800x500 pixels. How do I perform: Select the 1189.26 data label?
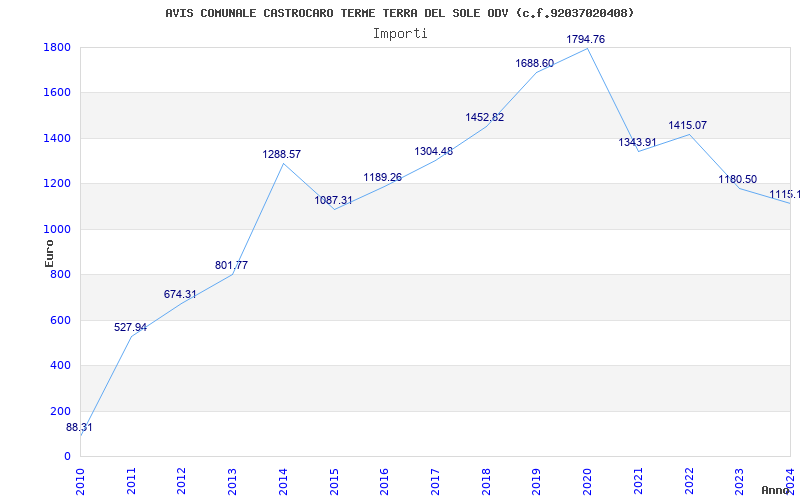[x=383, y=178]
